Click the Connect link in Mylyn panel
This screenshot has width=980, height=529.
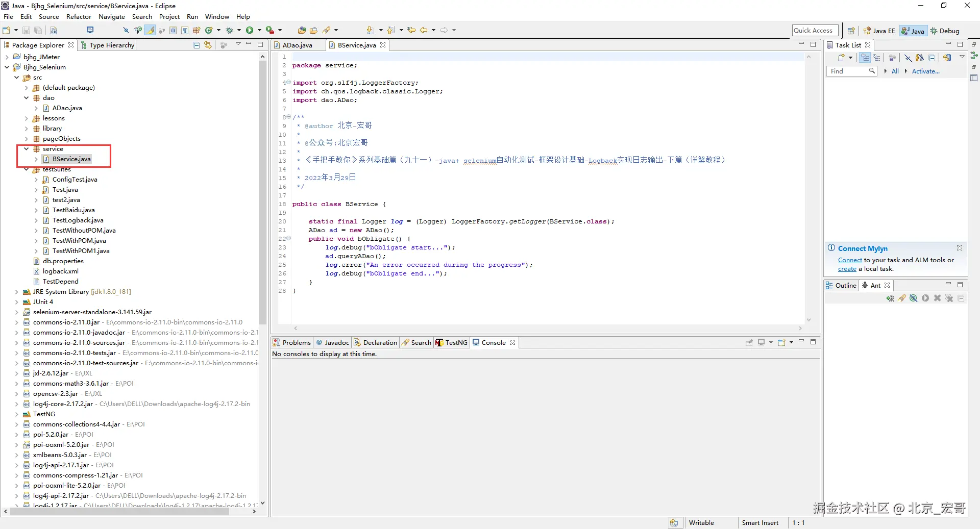click(849, 260)
